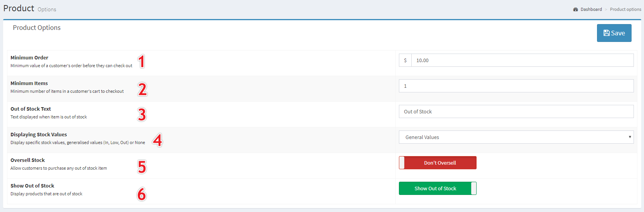
Task: Click the Displaying Stock Values label
Action: (x=38, y=134)
